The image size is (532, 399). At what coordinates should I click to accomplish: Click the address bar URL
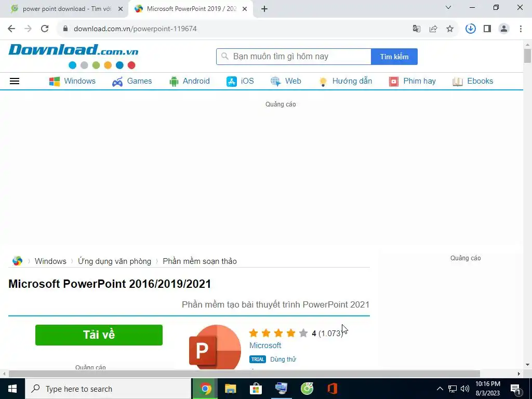135,29
